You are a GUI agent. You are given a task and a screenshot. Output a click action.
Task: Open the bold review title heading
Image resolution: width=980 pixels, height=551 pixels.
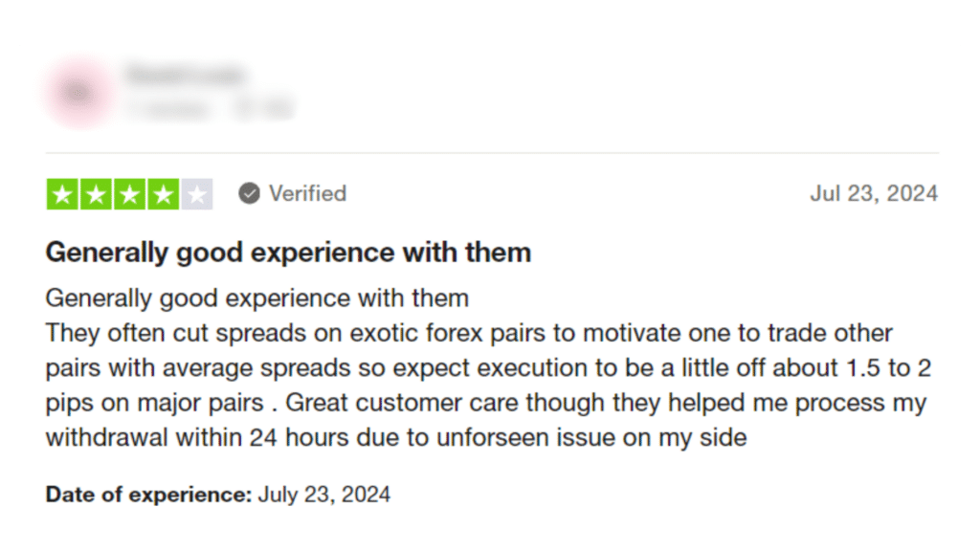[x=288, y=253]
